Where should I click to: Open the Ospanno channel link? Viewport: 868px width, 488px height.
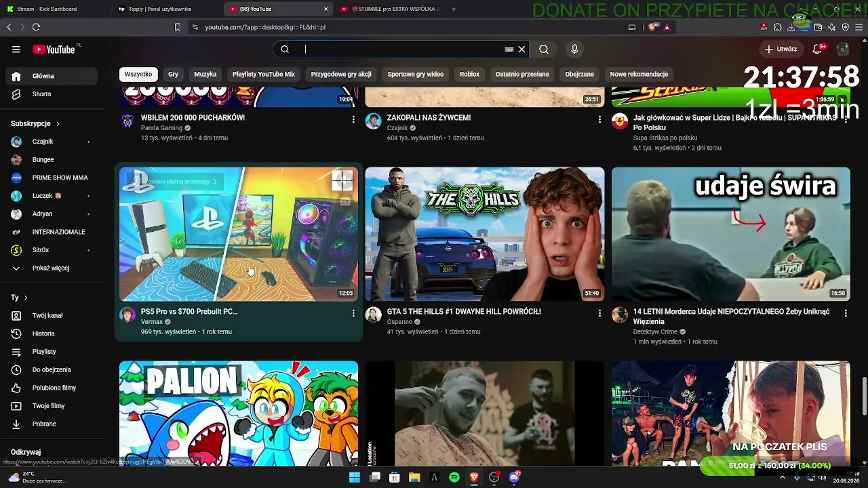coord(399,322)
